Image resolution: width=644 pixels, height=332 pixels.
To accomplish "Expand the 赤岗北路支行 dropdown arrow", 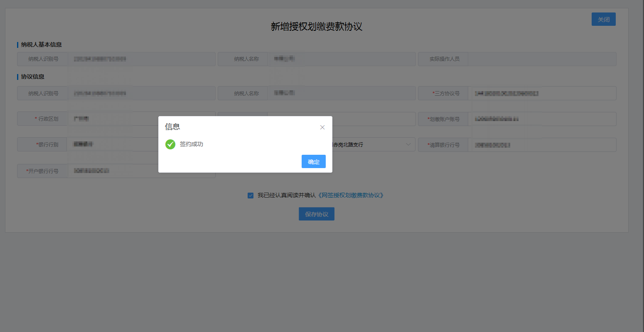I will click(x=408, y=144).
